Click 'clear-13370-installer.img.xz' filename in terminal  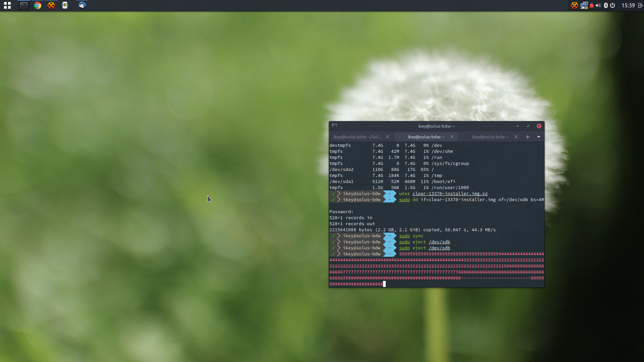coord(450,194)
